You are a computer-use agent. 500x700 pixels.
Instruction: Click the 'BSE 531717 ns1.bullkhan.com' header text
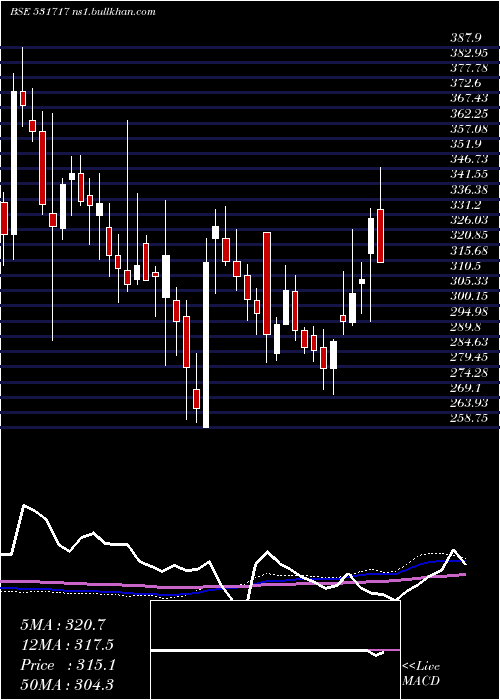83,12
